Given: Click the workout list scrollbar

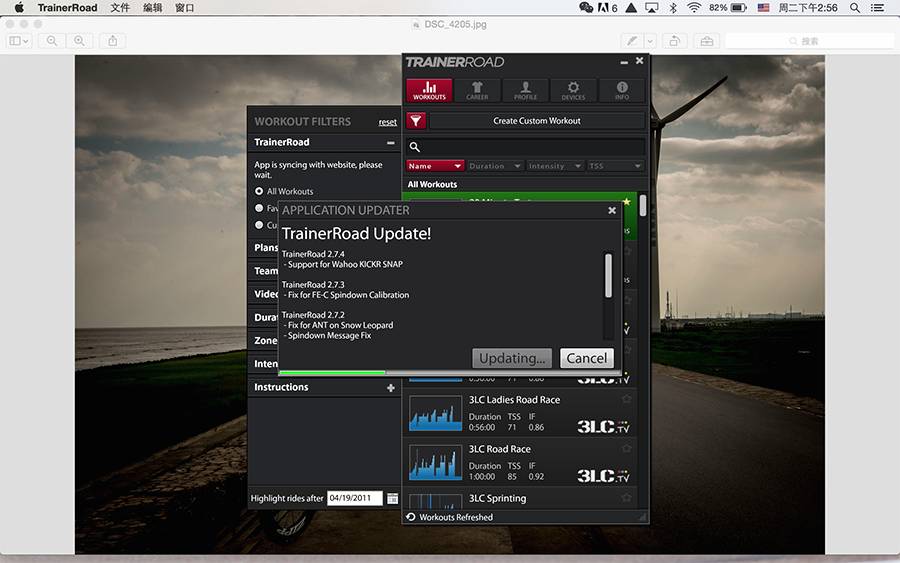Looking at the screenshot, I should [643, 205].
